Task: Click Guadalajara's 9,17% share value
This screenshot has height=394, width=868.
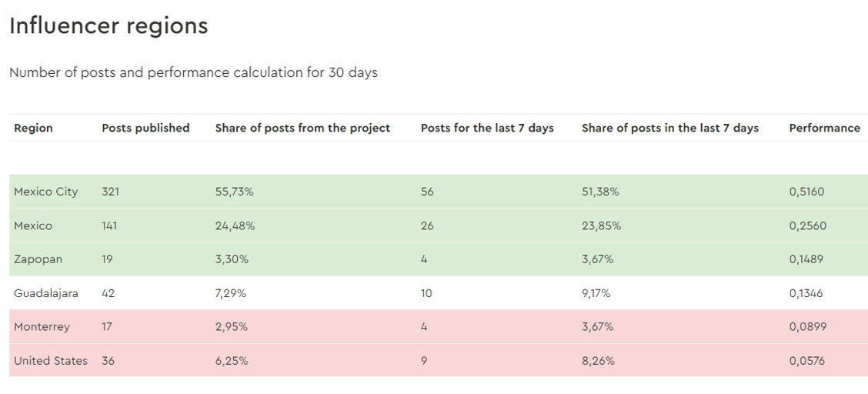Action: point(596,293)
